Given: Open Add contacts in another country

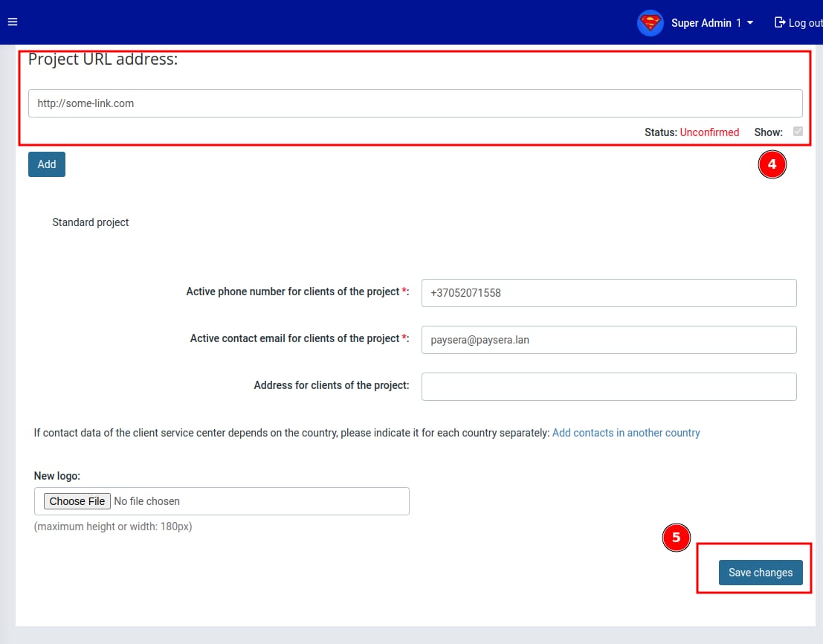Looking at the screenshot, I should pyautogui.click(x=626, y=433).
